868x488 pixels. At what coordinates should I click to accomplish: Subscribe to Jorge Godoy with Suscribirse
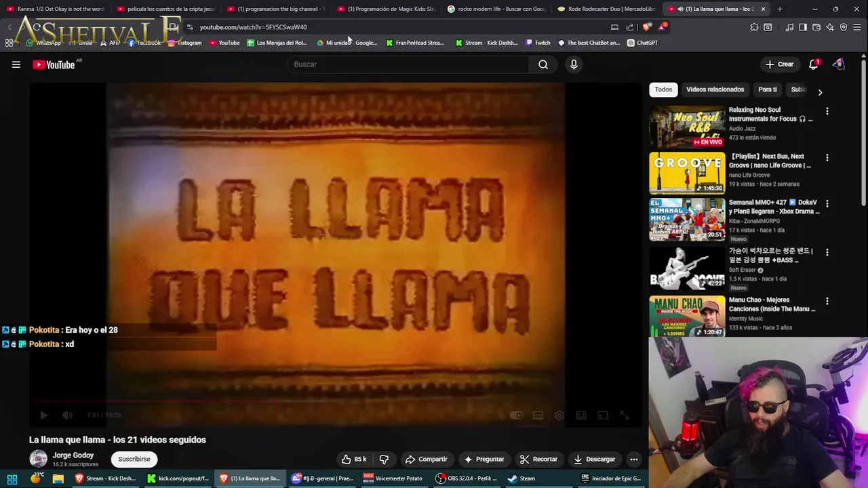click(134, 459)
